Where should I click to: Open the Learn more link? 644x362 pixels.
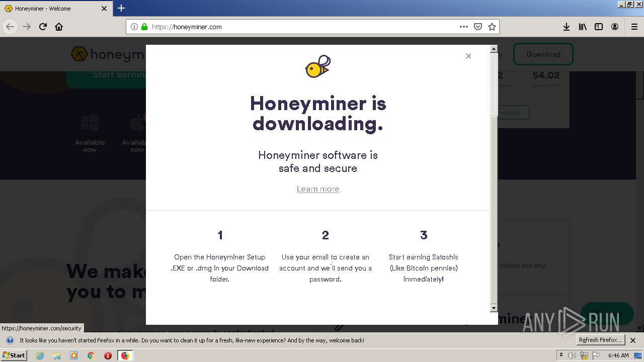[318, 189]
